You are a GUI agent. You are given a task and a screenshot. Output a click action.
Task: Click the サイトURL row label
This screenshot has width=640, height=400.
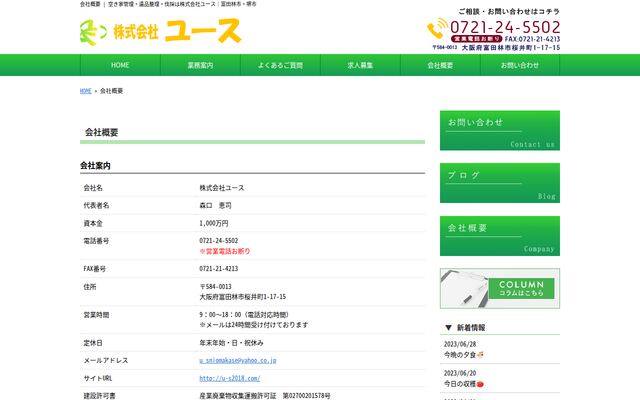[x=98, y=378]
